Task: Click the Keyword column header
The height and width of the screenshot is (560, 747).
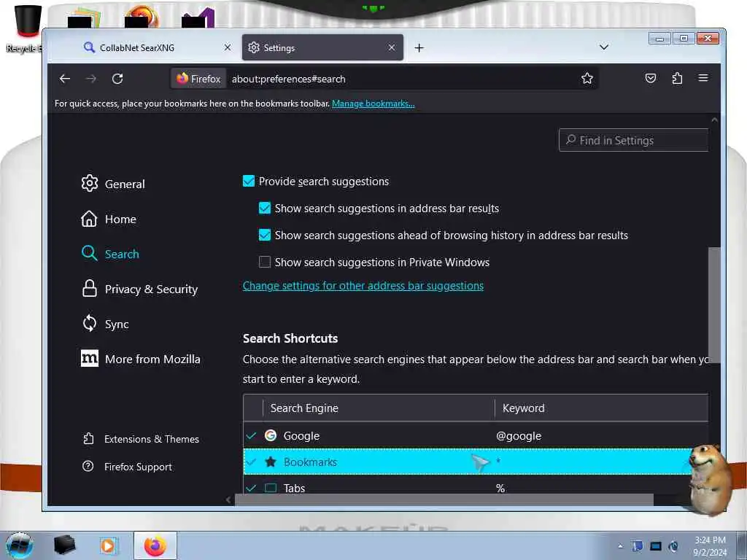Action: [x=602, y=408]
